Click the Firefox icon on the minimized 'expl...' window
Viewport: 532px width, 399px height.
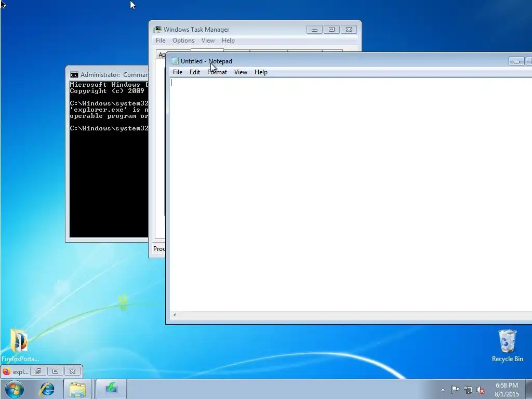[6, 371]
